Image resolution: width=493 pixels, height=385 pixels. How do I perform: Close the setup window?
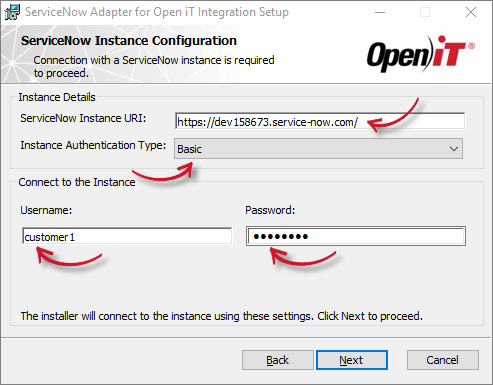[x=471, y=12]
